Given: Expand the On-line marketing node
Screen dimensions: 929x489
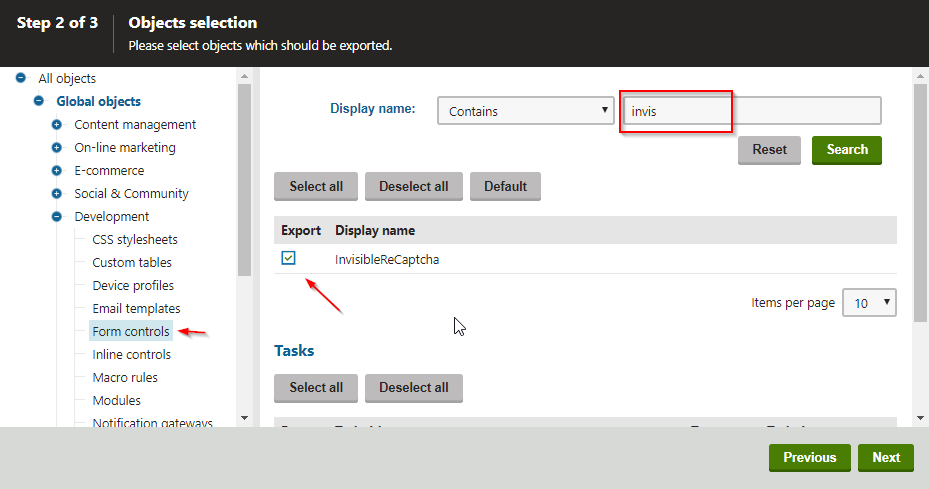Looking at the screenshot, I should coord(57,148).
